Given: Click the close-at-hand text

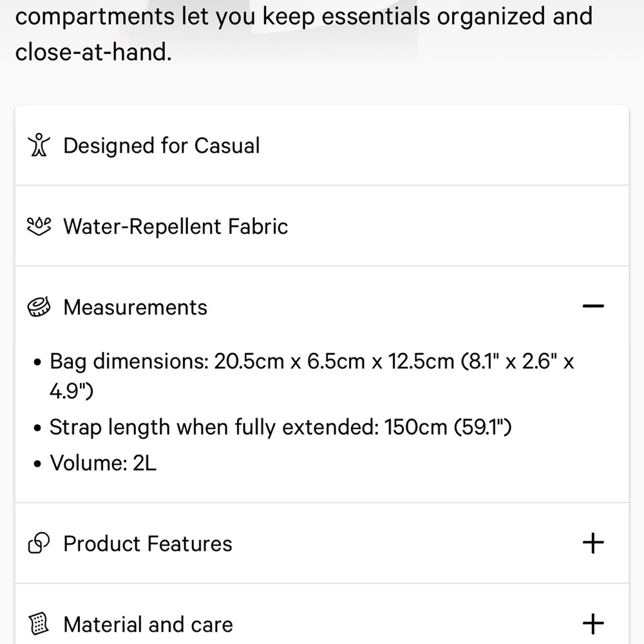Looking at the screenshot, I should 93,52.
